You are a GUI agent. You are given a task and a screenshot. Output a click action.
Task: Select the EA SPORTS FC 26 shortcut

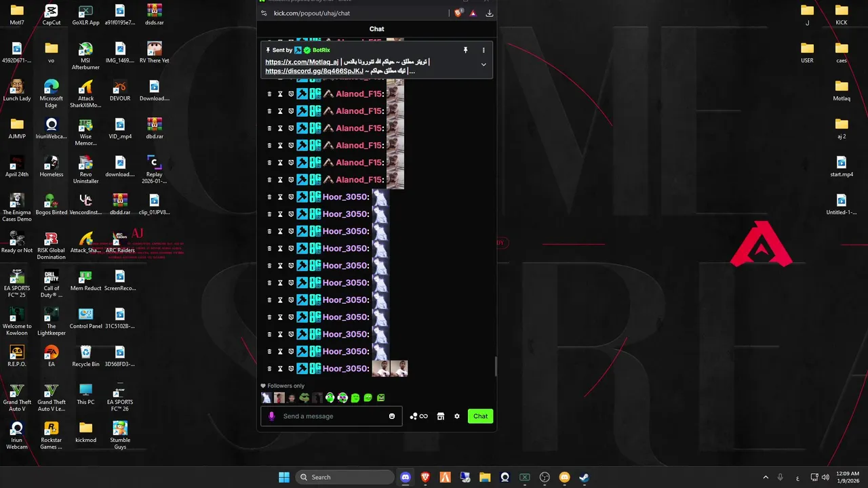[x=120, y=397]
